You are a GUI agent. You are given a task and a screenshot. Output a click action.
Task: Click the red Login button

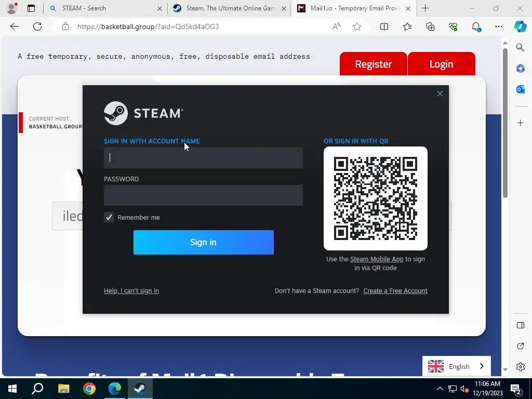(441, 64)
